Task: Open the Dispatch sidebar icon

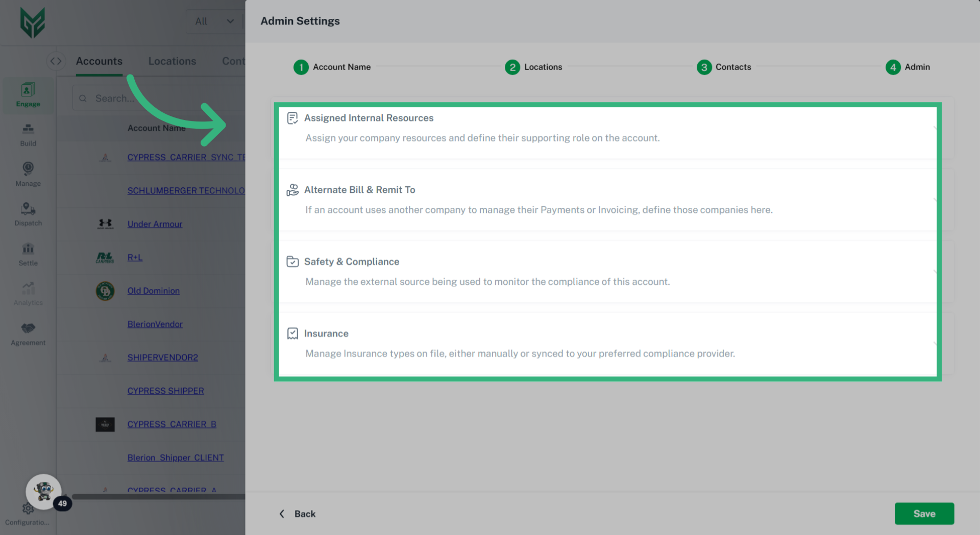Action: pyautogui.click(x=28, y=213)
